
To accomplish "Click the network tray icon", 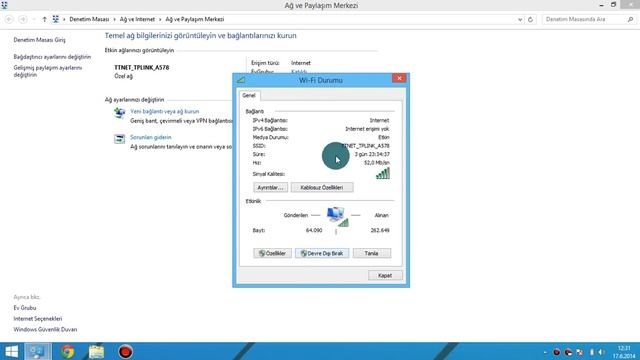I will click(x=579, y=352).
